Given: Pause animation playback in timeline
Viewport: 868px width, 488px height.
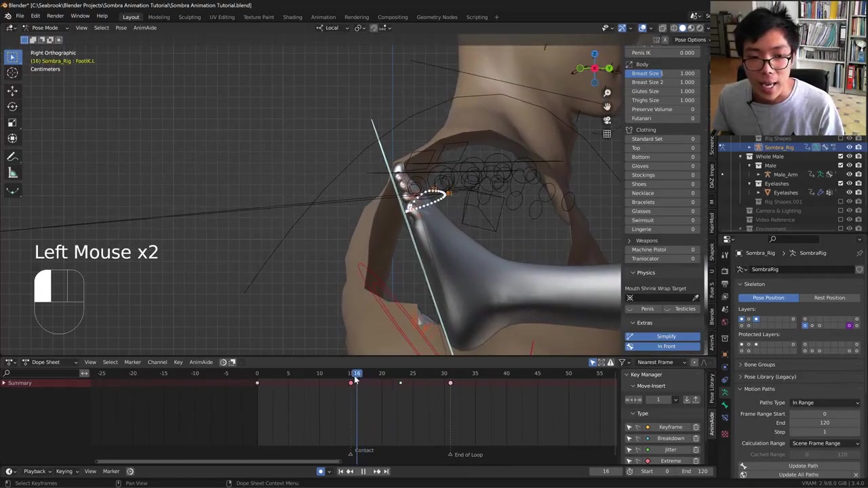Looking at the screenshot, I should click(x=363, y=472).
